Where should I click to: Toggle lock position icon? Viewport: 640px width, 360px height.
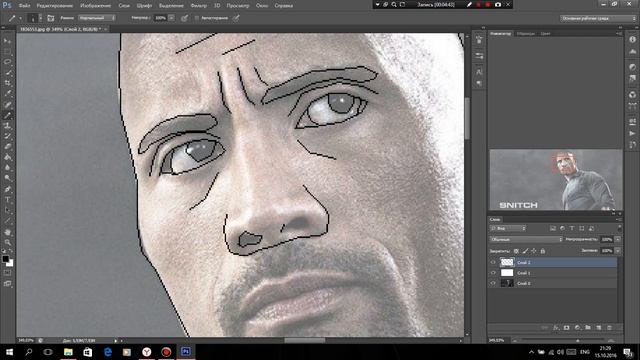pyautogui.click(x=534, y=251)
